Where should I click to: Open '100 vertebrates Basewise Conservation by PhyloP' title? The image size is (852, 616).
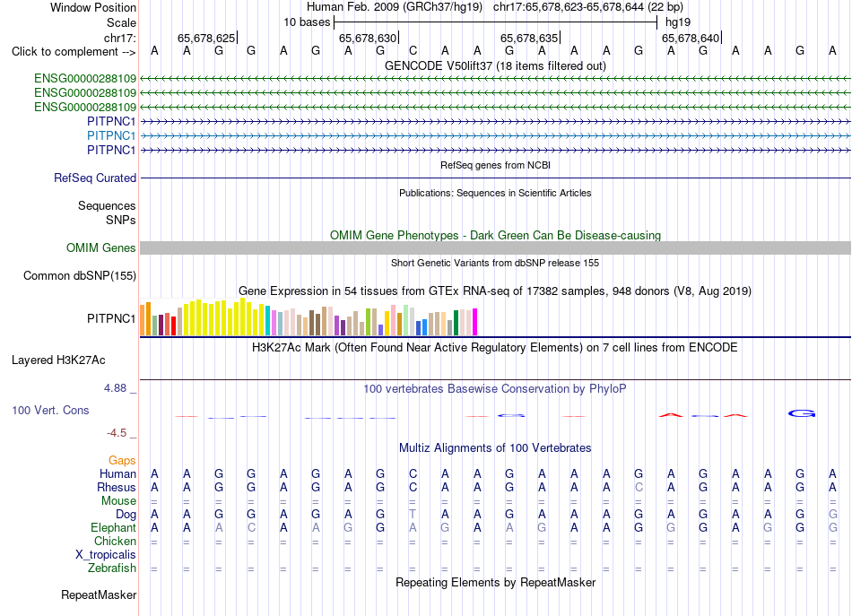pos(495,389)
